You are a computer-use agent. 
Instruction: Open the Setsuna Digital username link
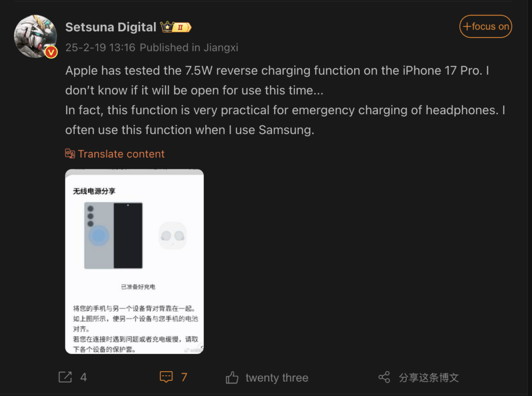(111, 27)
